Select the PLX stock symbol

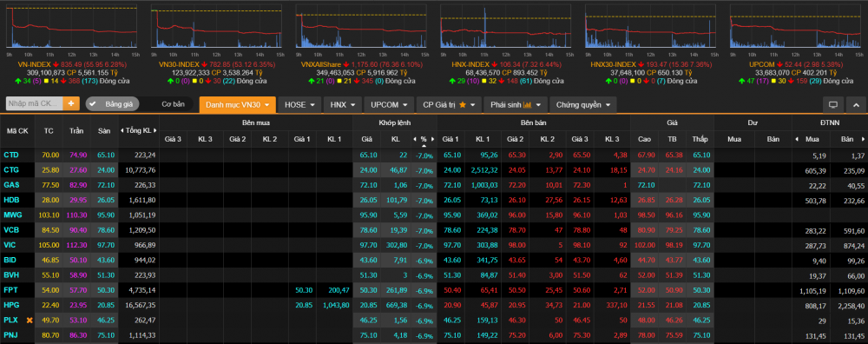point(10,320)
